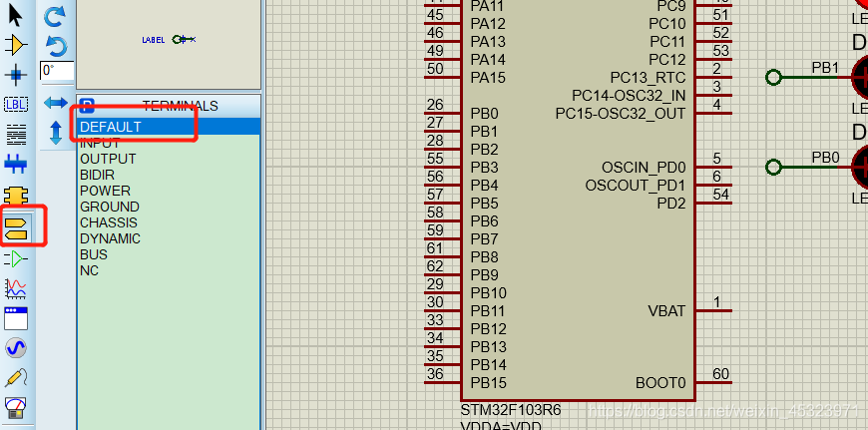868x430 pixels.
Task: Click the PB10 pin label
Action: point(488,293)
